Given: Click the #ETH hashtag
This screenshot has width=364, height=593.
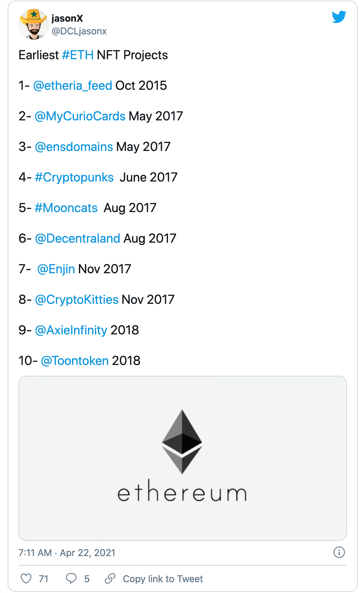Looking at the screenshot, I should 78,55.
